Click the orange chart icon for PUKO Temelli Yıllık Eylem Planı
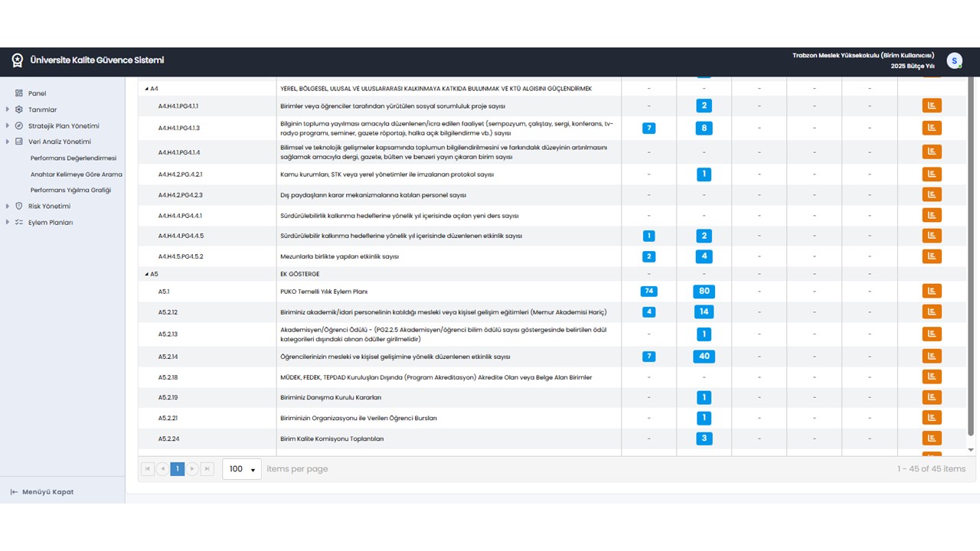 click(932, 291)
